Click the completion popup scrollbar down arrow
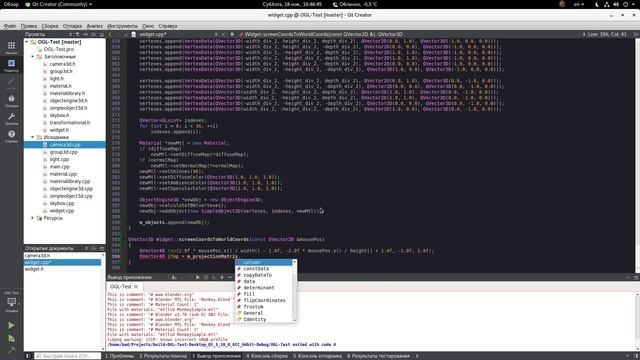The width and height of the screenshot is (640, 360). click(294, 320)
